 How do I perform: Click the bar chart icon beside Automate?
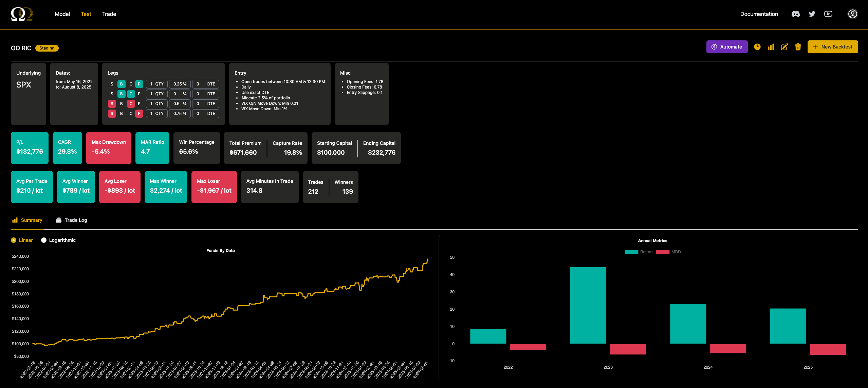(x=771, y=47)
